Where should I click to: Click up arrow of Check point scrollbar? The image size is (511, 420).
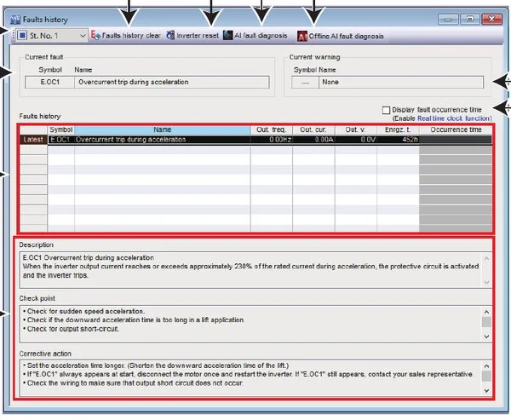coord(486,312)
